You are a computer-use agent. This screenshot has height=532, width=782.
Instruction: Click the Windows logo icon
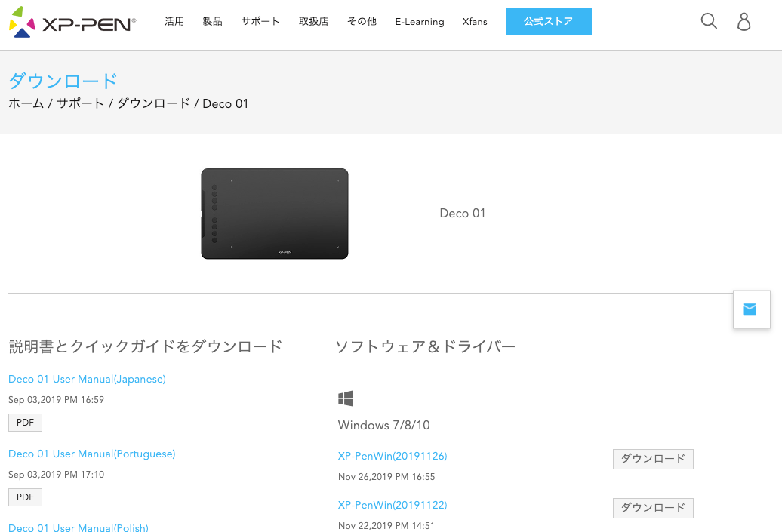[x=345, y=398]
